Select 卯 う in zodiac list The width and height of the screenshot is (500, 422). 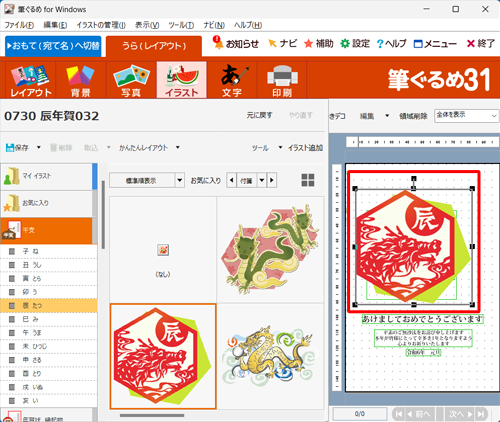click(x=49, y=292)
